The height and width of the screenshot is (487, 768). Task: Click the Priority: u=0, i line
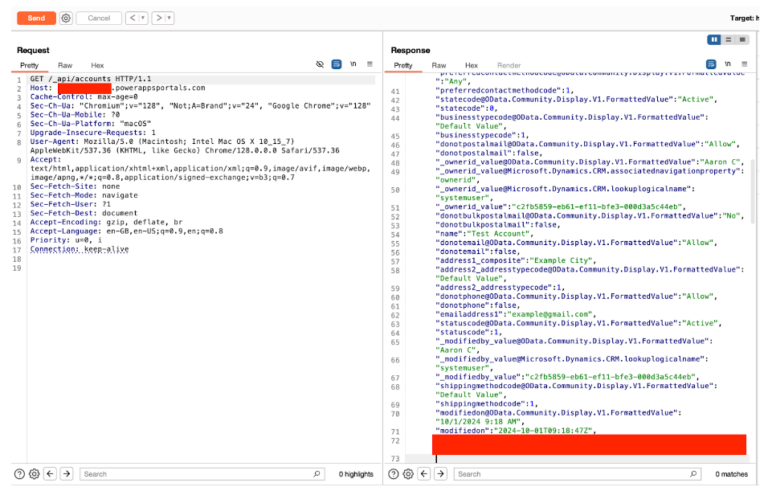tap(66, 240)
